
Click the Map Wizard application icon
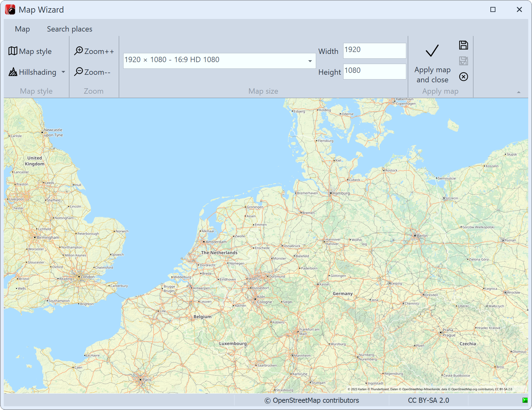(x=10, y=9)
